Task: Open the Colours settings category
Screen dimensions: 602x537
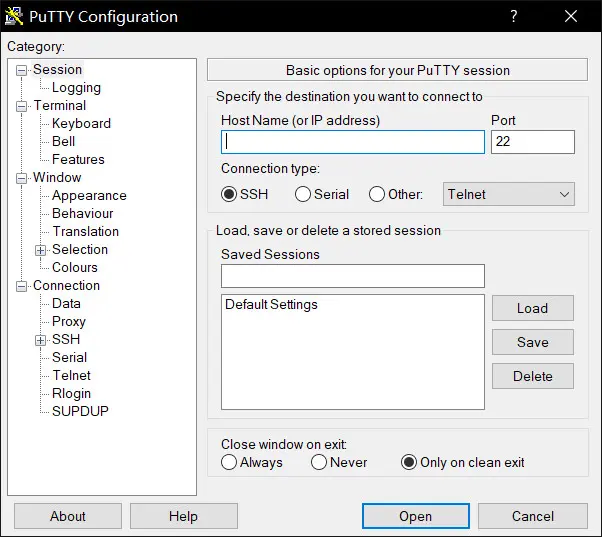Action: point(75,267)
